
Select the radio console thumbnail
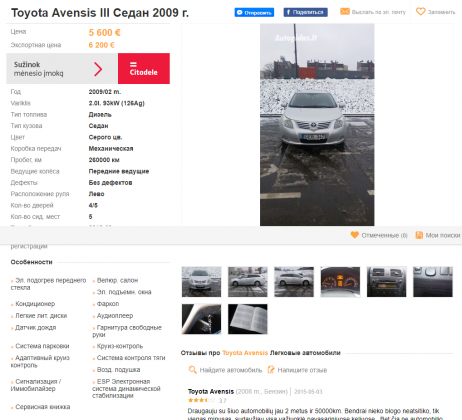pyautogui.click(x=386, y=282)
